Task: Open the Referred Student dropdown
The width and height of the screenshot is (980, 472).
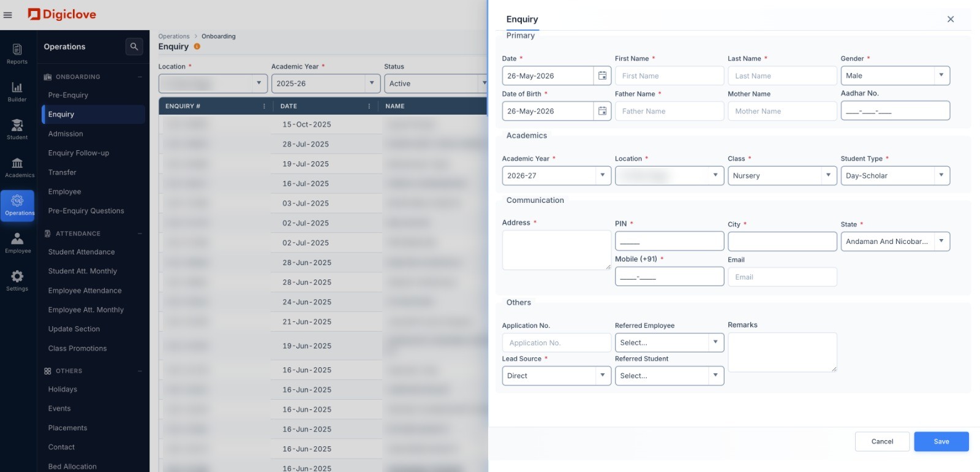Action: coord(669,376)
